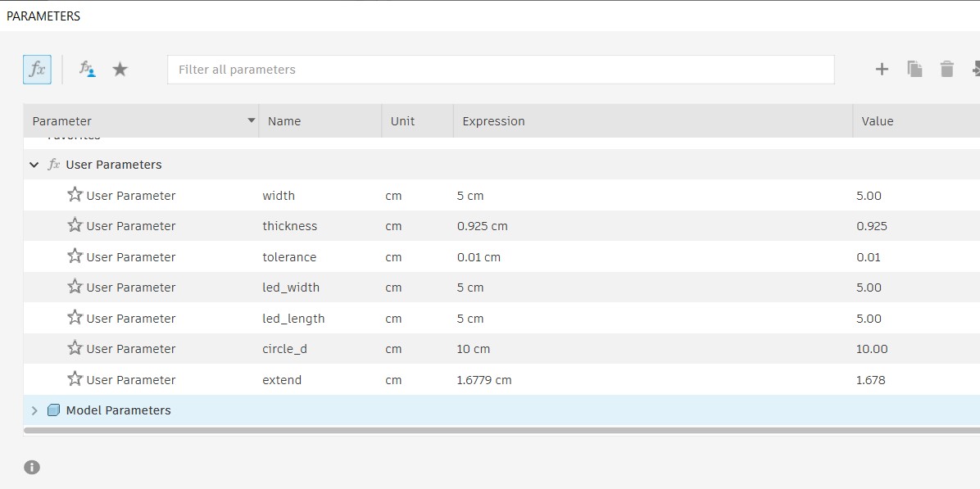Open the info icon at bottom left
The height and width of the screenshot is (489, 980).
[32, 468]
